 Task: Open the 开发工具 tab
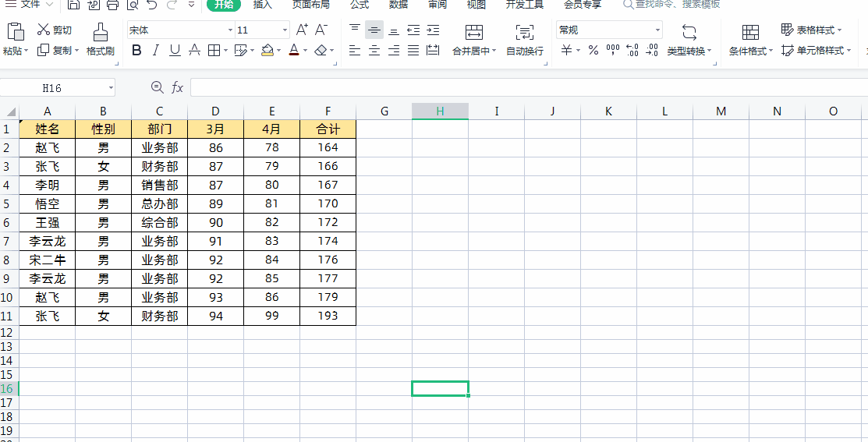pyautogui.click(x=524, y=5)
